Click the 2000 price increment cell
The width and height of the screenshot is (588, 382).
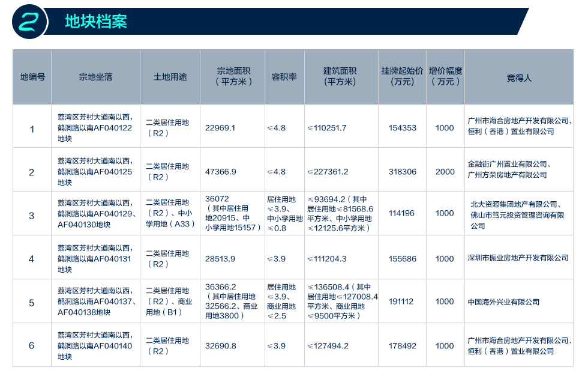[x=445, y=171]
